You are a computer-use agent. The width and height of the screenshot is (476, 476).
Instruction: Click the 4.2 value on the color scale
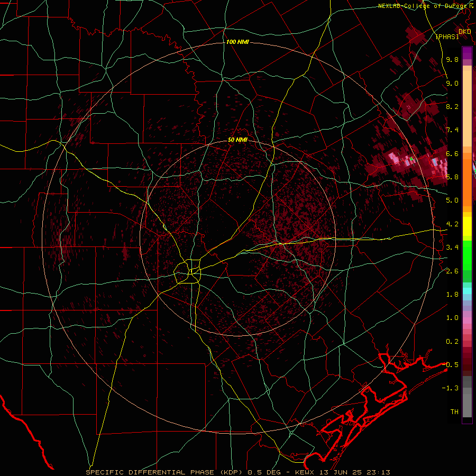point(452,224)
